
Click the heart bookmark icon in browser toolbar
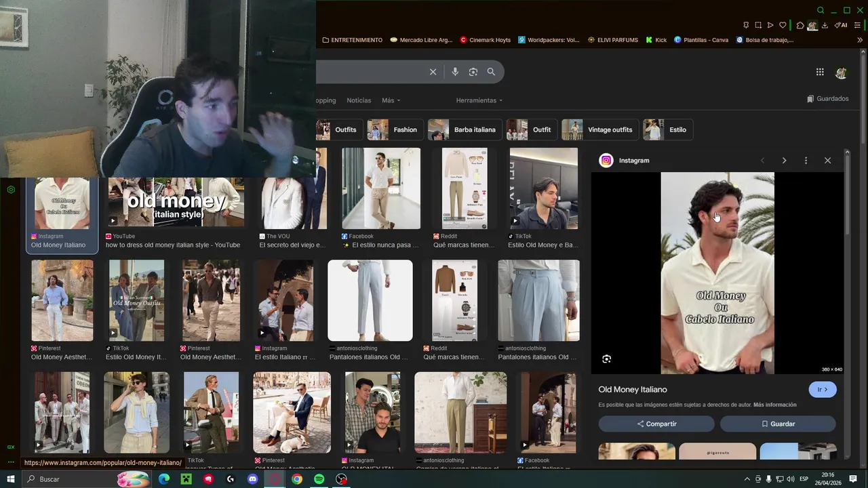[783, 25]
